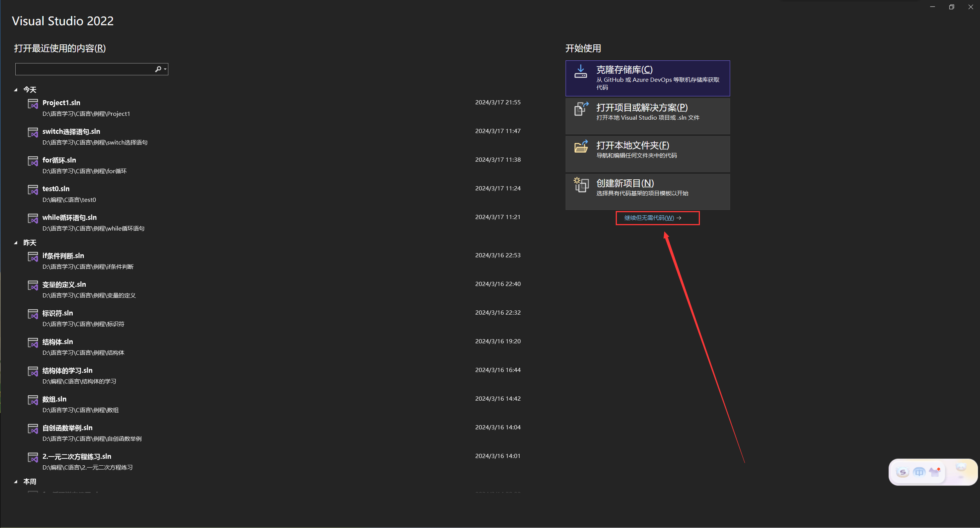Click the solution icon beside 自创函数举例.sln
The height and width of the screenshot is (528, 980).
[33, 429]
